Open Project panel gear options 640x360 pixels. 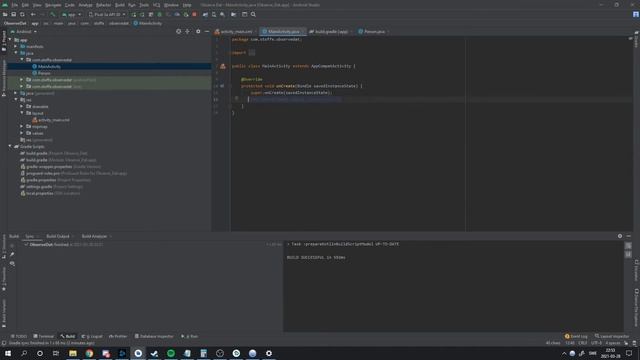(198, 31)
